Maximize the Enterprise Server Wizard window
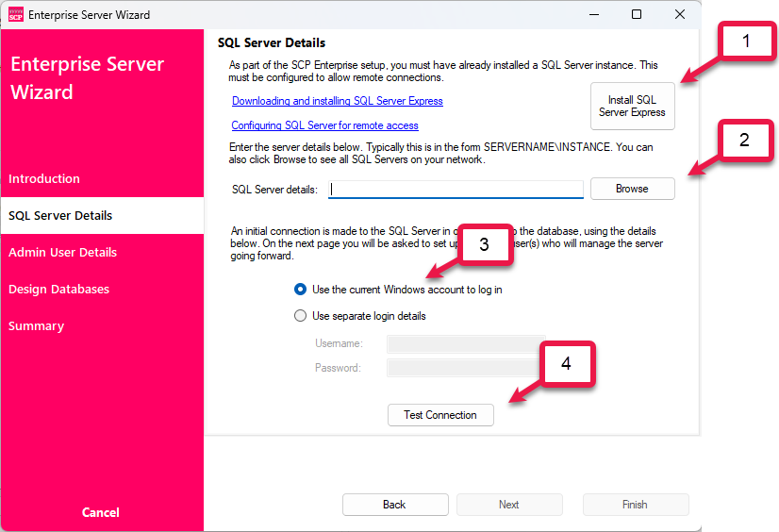 [637, 14]
